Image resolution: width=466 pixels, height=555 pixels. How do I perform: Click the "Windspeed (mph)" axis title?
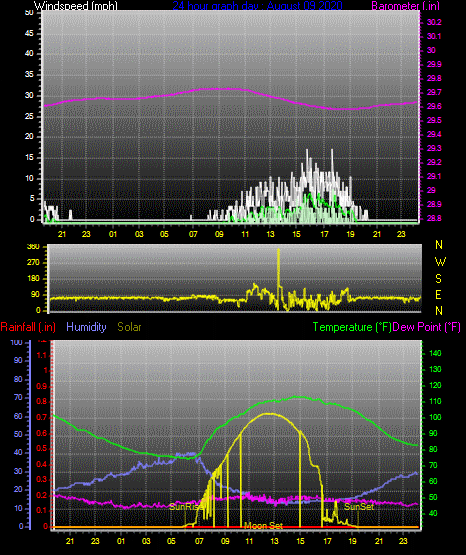pyautogui.click(x=75, y=6)
